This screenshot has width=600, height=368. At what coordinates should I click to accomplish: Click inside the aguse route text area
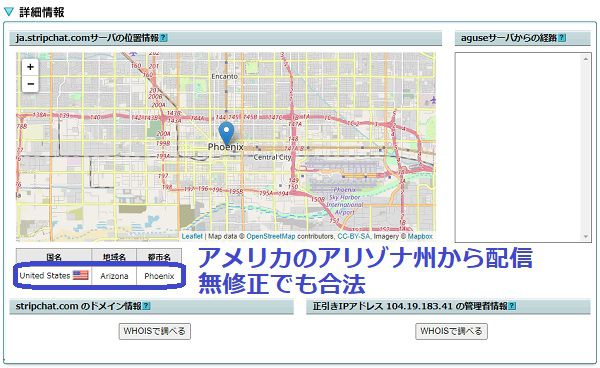coord(518,147)
